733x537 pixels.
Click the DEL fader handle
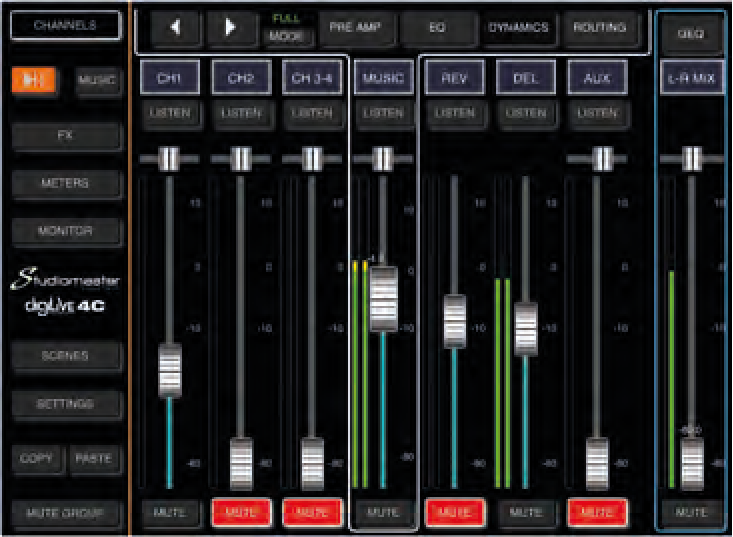[x=526, y=329]
